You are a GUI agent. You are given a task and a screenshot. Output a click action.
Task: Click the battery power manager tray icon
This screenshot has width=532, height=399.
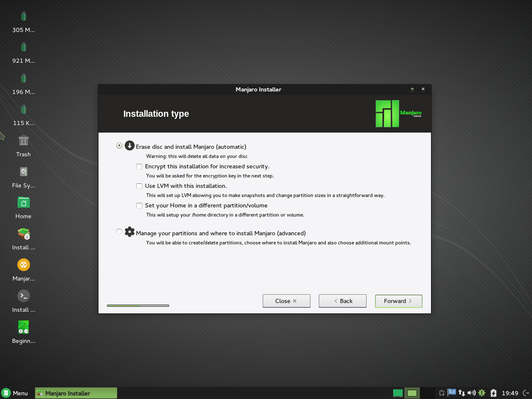point(493,393)
